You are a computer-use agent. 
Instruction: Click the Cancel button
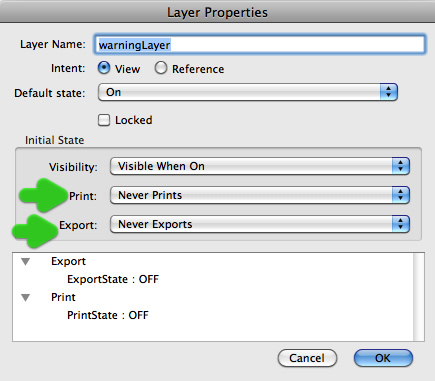click(307, 358)
